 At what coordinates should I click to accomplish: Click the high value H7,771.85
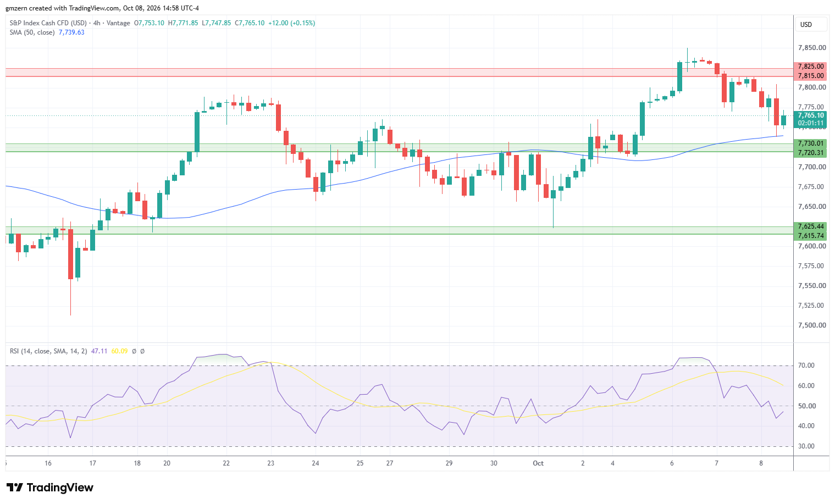[183, 23]
